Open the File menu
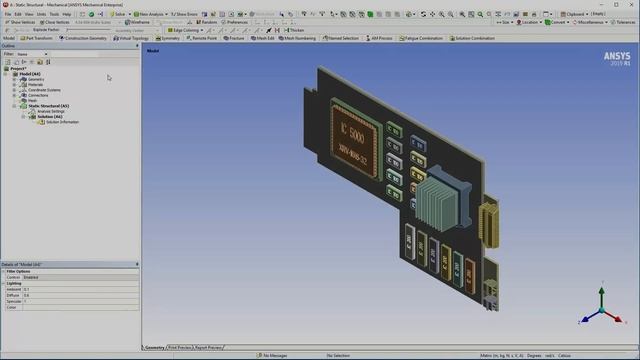Image resolution: width=640 pixels, height=360 pixels. 8,14
